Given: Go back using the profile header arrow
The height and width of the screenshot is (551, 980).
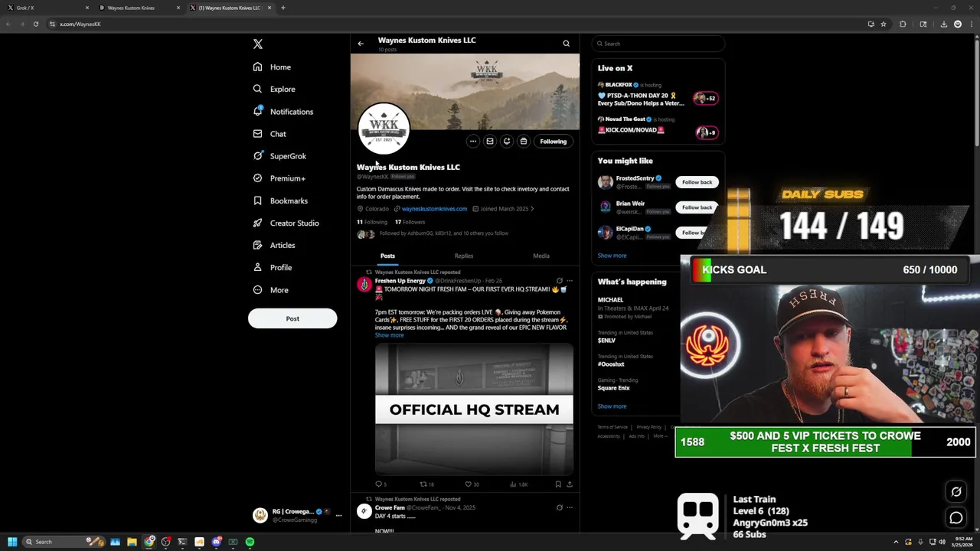Looking at the screenshot, I should [x=361, y=44].
